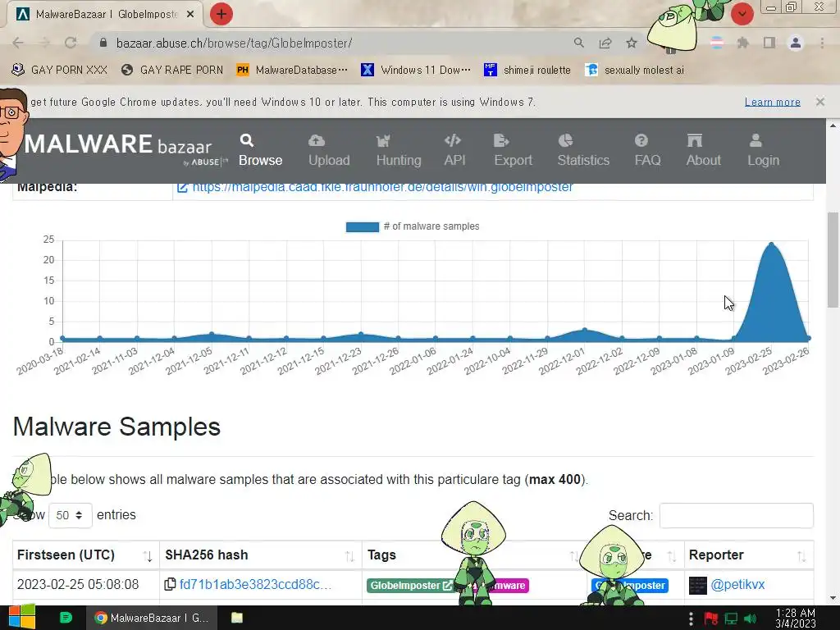Open sample hash fd71b1ab3e3823ccd88c...
This screenshot has height=630, width=840.
coord(256,584)
